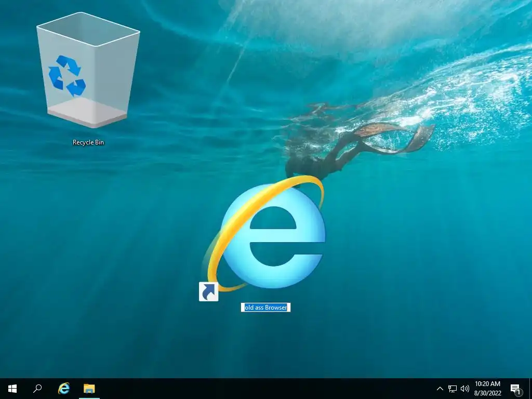Open taskbar search magnifier

[x=37, y=389]
